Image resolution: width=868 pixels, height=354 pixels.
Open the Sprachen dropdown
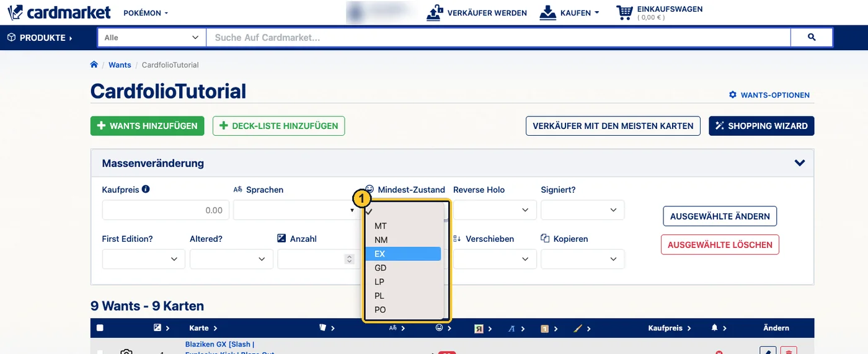[x=296, y=210]
